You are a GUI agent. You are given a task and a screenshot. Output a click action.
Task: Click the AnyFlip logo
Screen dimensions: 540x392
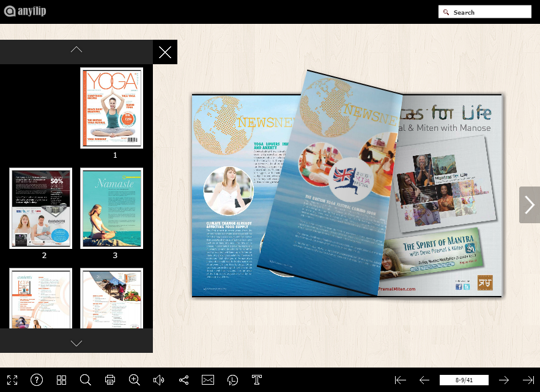(25, 11)
